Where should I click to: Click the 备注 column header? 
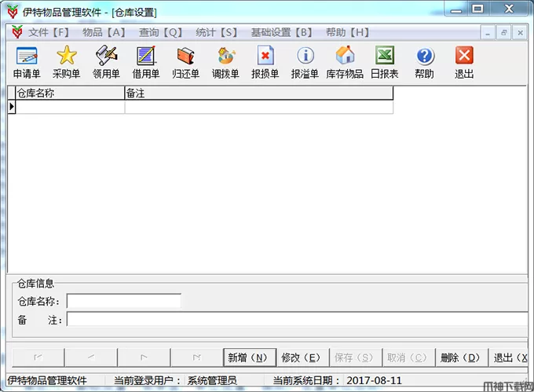(259, 93)
